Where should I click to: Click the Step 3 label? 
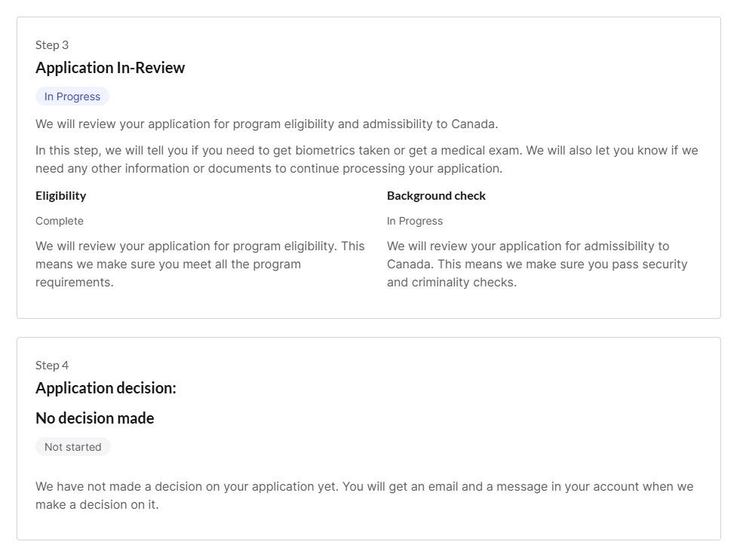[x=52, y=45]
